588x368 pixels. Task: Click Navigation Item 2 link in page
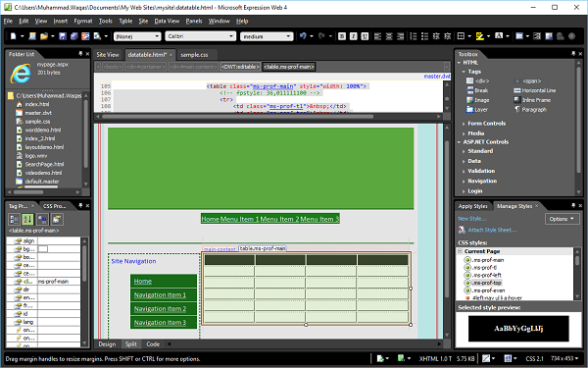point(160,309)
